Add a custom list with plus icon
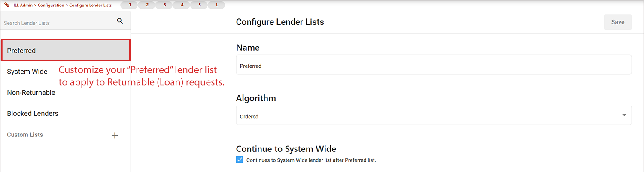The image size is (644, 172). point(115,135)
